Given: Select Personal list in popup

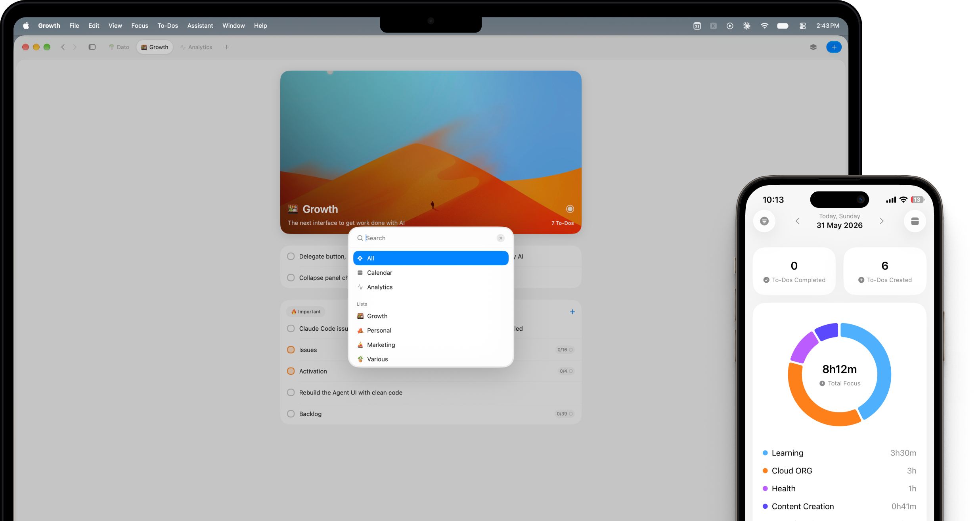Looking at the screenshot, I should pyautogui.click(x=431, y=330).
